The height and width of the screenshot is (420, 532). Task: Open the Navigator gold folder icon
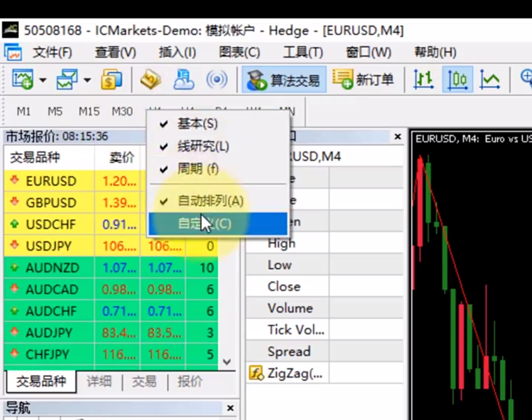(151, 80)
